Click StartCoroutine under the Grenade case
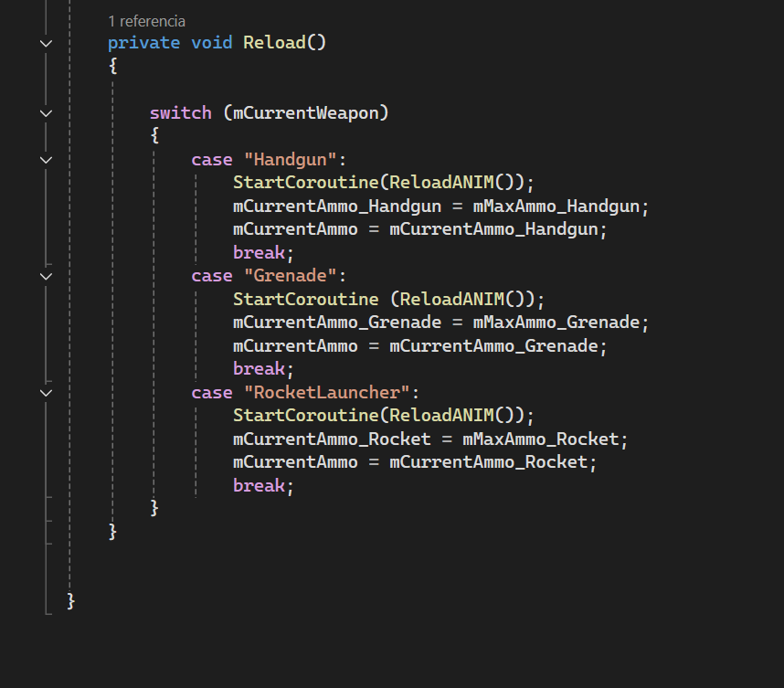The width and height of the screenshot is (784, 688). pos(306,300)
